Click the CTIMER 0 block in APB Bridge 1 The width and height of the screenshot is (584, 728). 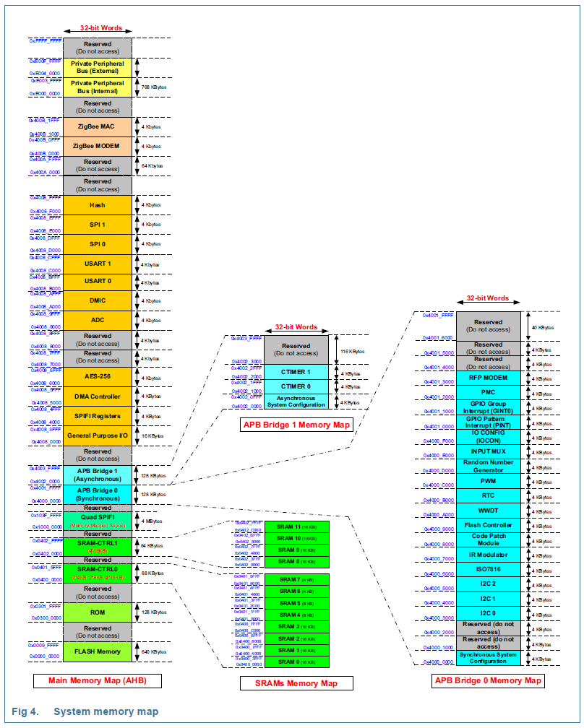point(296,388)
